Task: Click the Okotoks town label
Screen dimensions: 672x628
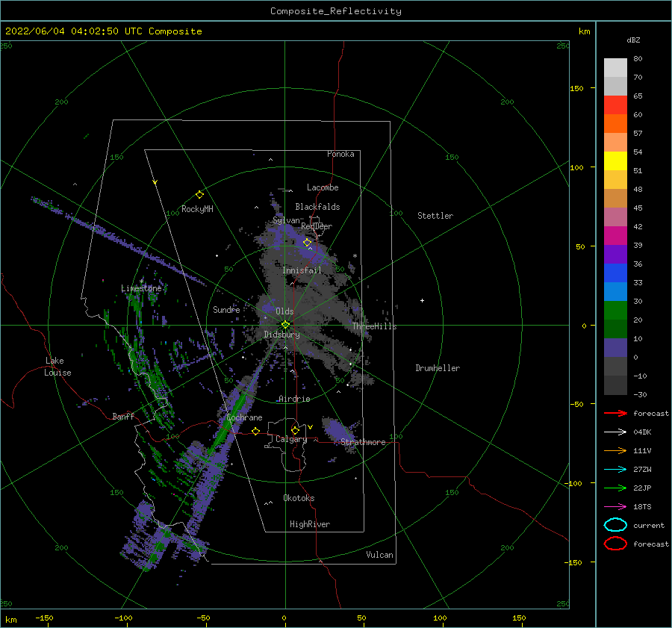Action: [x=299, y=497]
